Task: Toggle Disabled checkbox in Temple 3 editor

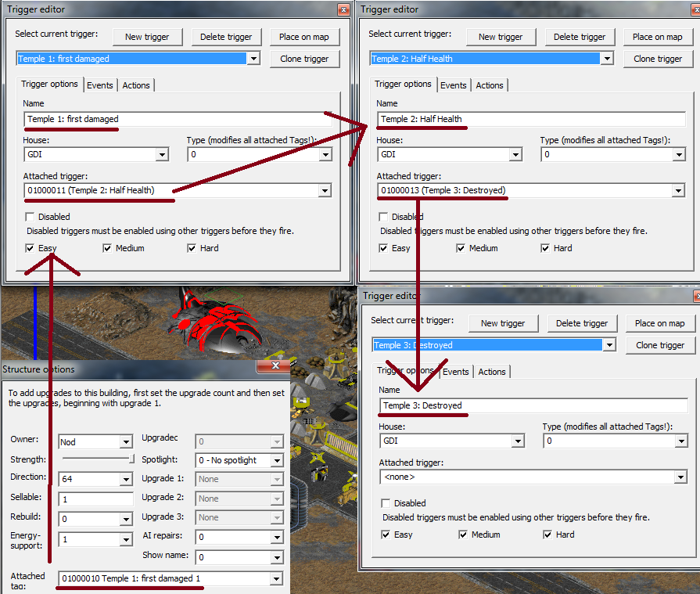Action: (x=386, y=503)
